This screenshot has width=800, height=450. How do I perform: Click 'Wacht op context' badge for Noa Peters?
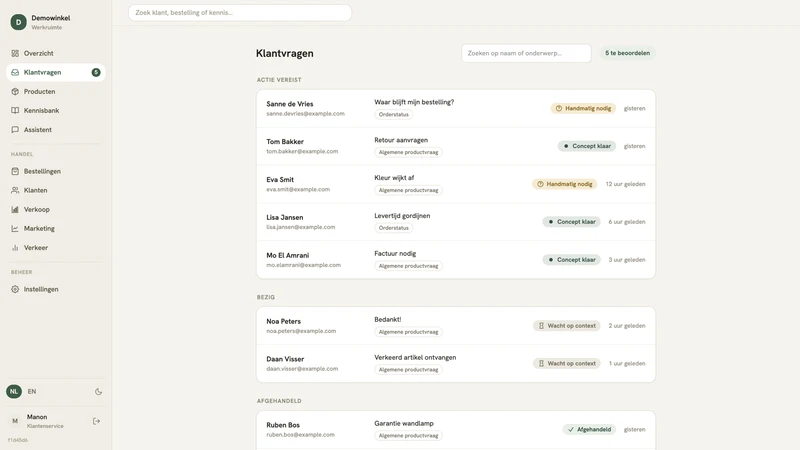pos(567,326)
